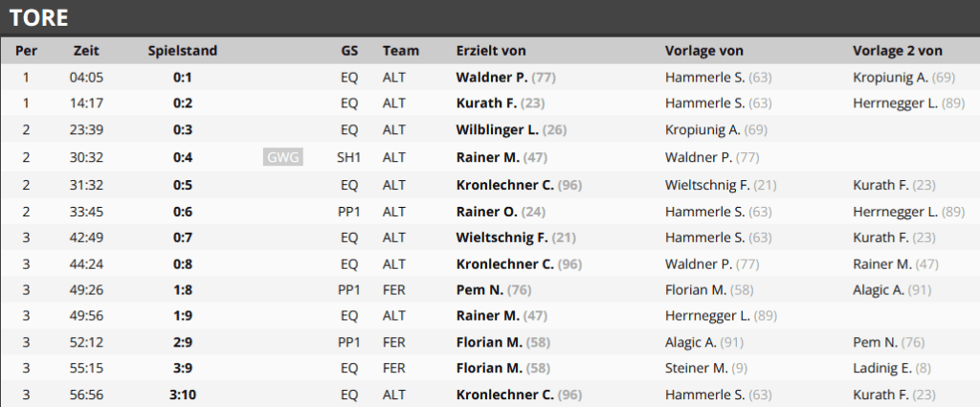Screen dimensions: 980x407
Task: Open Herrnegger L. assist at 49:56
Action: click(x=721, y=316)
